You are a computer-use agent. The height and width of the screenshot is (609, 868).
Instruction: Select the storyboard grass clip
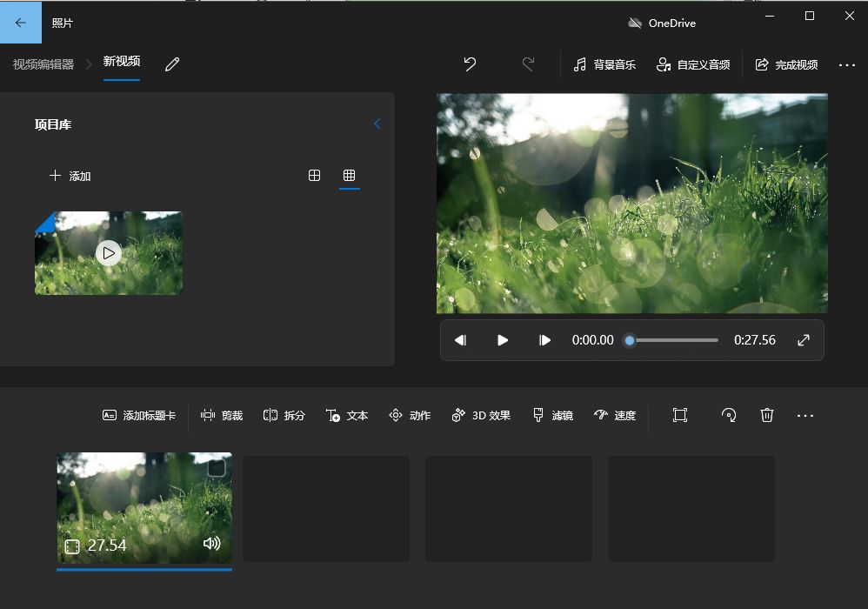[x=144, y=508]
